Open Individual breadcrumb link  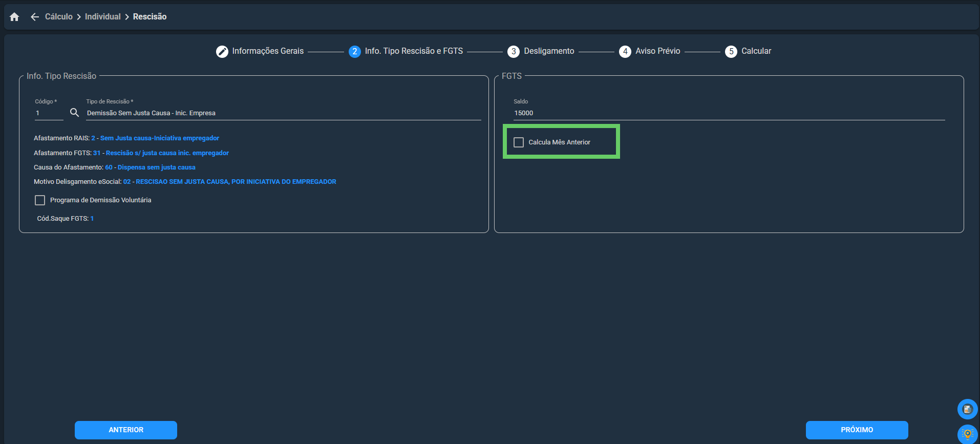click(103, 17)
